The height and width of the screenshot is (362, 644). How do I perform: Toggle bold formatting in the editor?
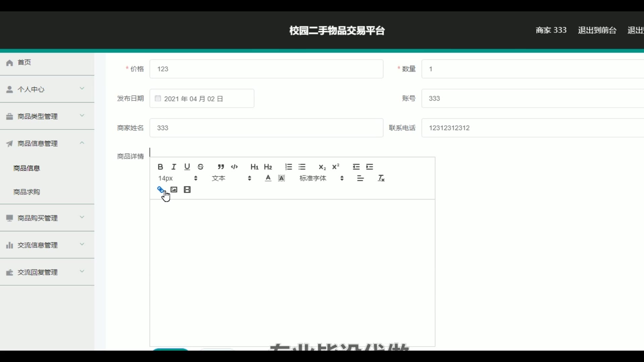[160, 167]
